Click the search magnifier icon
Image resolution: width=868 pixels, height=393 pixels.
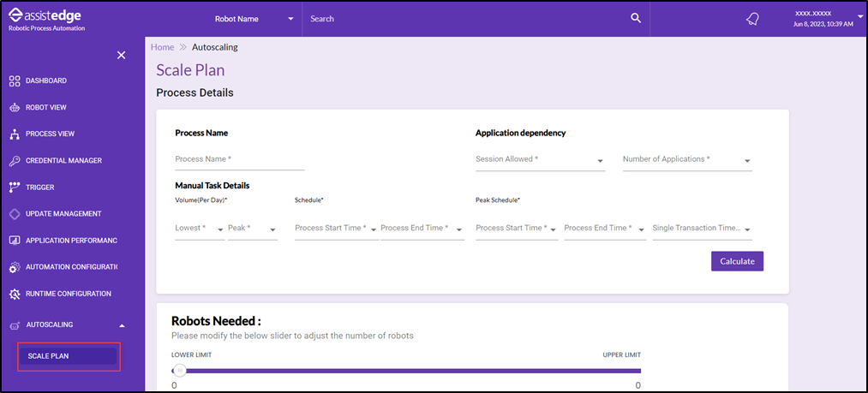click(x=635, y=18)
